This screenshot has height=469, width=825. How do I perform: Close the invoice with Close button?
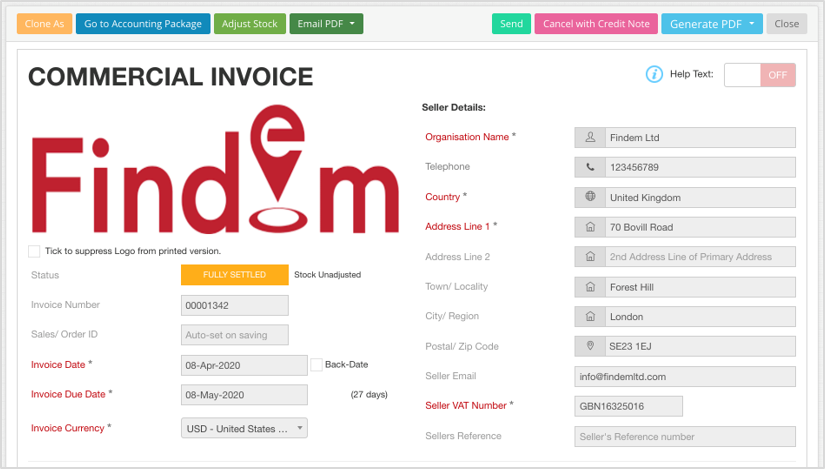[787, 24]
